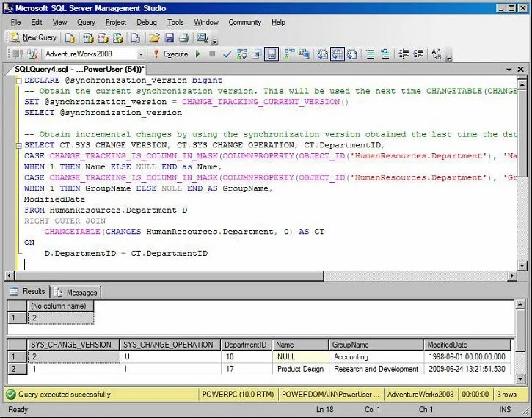Click the Analysis Services XMLA Query icon
The height and width of the screenshot is (418, 532).
[117, 37]
